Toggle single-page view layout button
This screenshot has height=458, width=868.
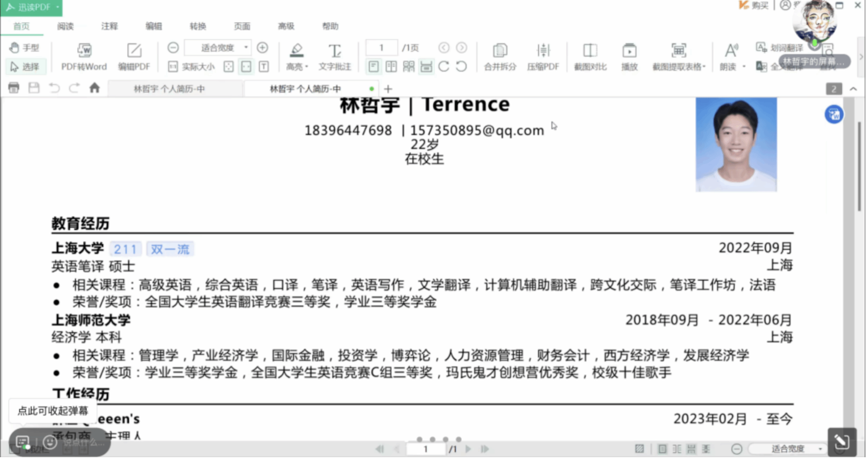[373, 67]
